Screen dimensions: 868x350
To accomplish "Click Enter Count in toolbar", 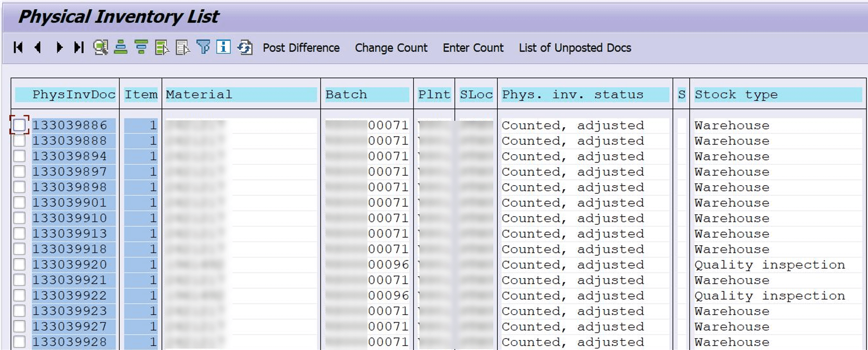I will point(473,48).
